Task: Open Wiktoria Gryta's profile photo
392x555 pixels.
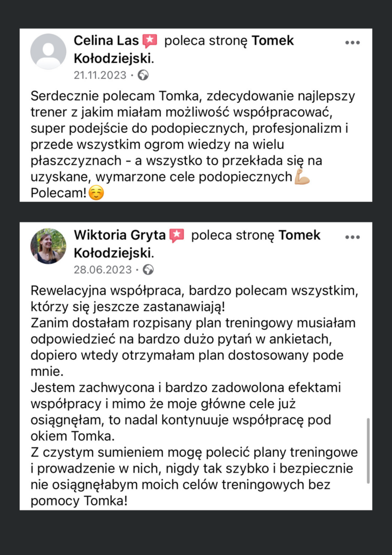Action: 48,246
